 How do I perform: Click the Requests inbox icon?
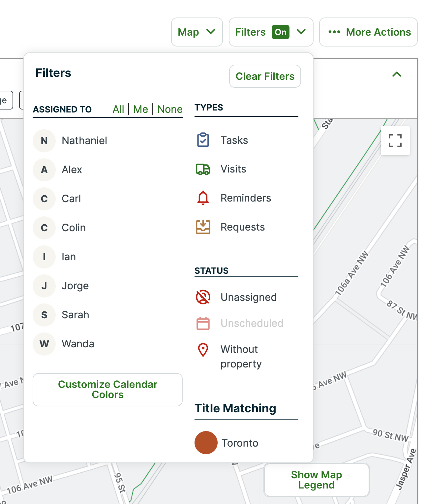tap(203, 227)
